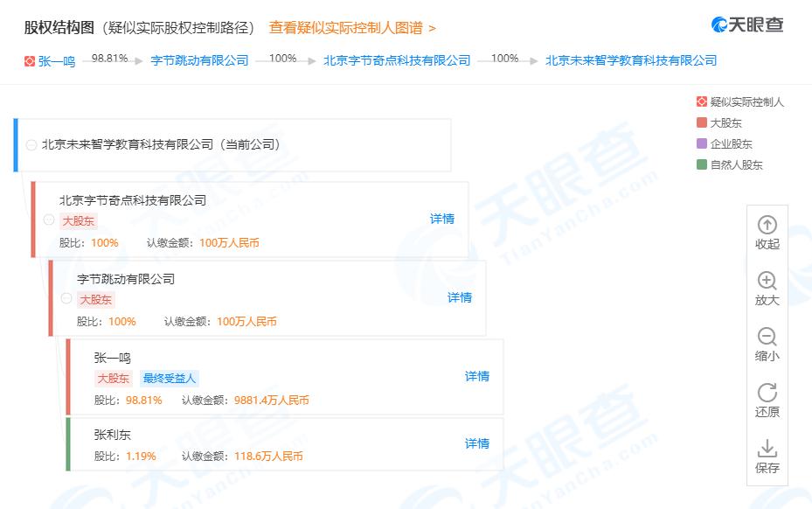Click the 收起 collapse-up icon
Viewport: 812px width, 509px height.
click(767, 225)
